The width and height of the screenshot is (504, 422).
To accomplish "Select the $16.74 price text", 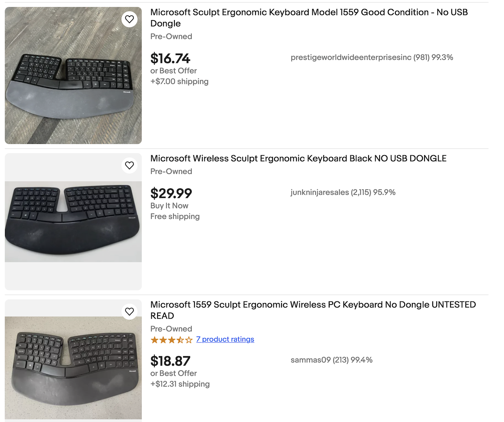I will (x=170, y=59).
